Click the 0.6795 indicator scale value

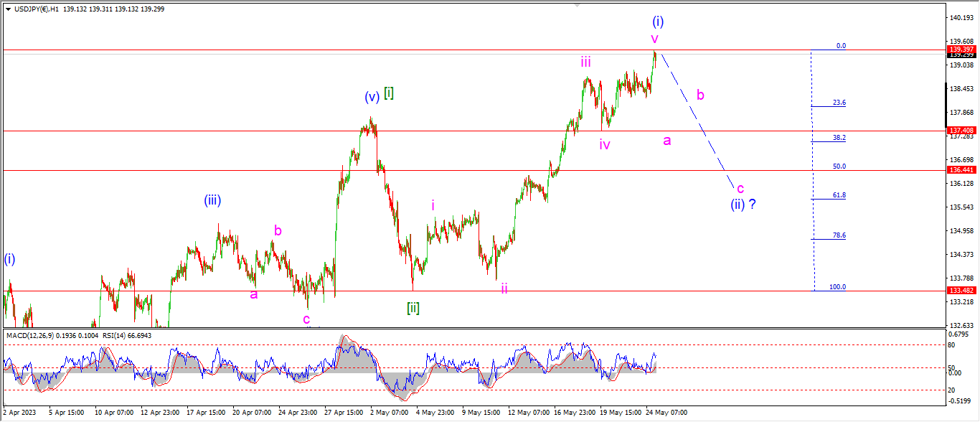[958, 334]
